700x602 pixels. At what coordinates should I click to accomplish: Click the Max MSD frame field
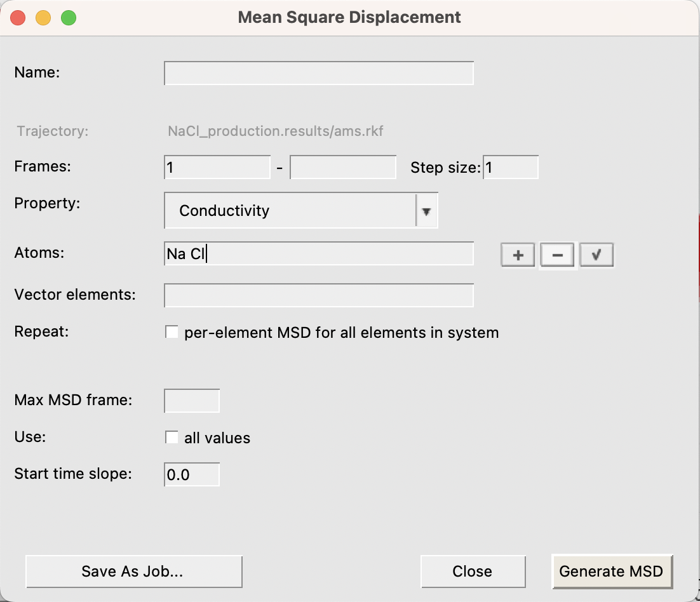tap(192, 401)
